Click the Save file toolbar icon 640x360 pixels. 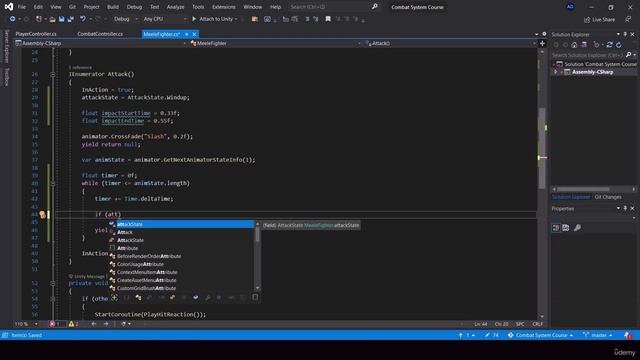pos(61,19)
